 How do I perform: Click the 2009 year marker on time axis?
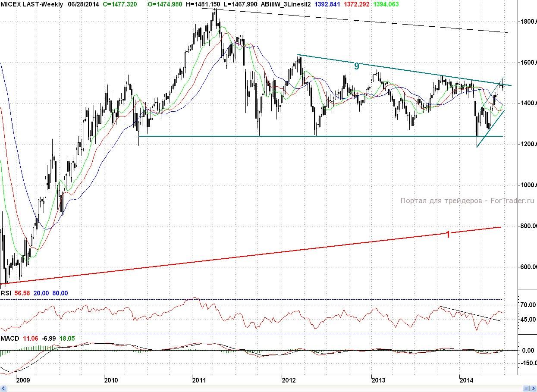[x=22, y=380]
